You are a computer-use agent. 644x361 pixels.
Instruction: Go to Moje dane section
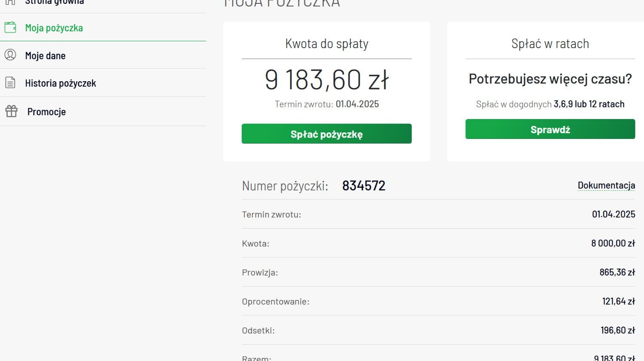pyautogui.click(x=46, y=55)
